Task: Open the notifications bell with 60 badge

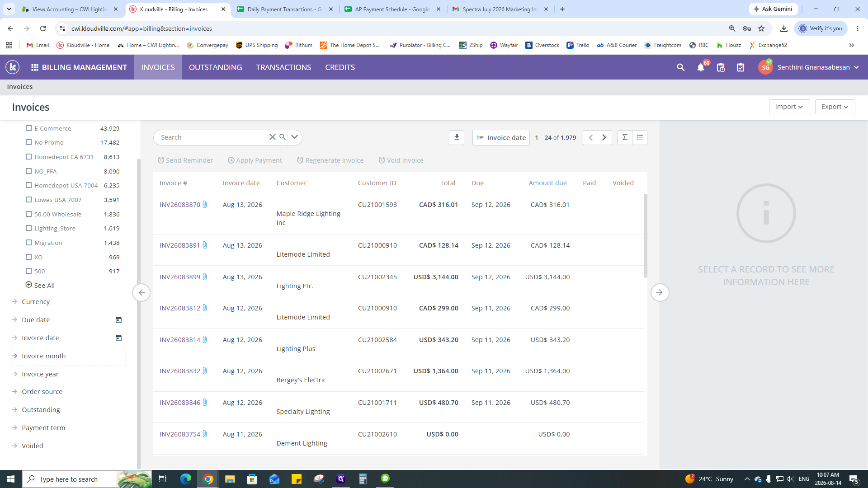Action: (x=701, y=67)
